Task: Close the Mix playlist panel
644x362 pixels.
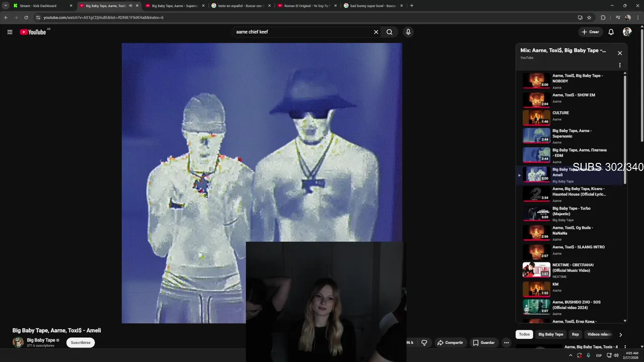Action: [x=620, y=53]
